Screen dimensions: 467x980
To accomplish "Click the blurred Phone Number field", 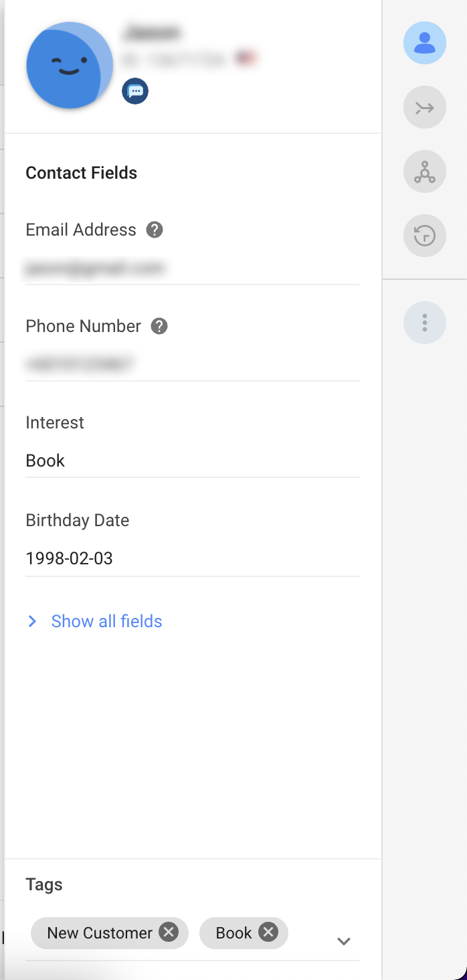I will (192, 365).
